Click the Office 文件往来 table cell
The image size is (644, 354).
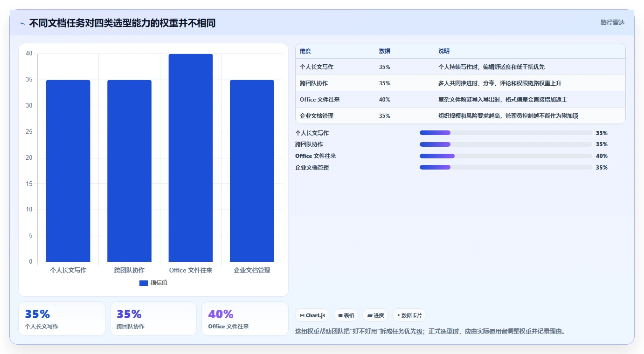pyautogui.click(x=320, y=100)
